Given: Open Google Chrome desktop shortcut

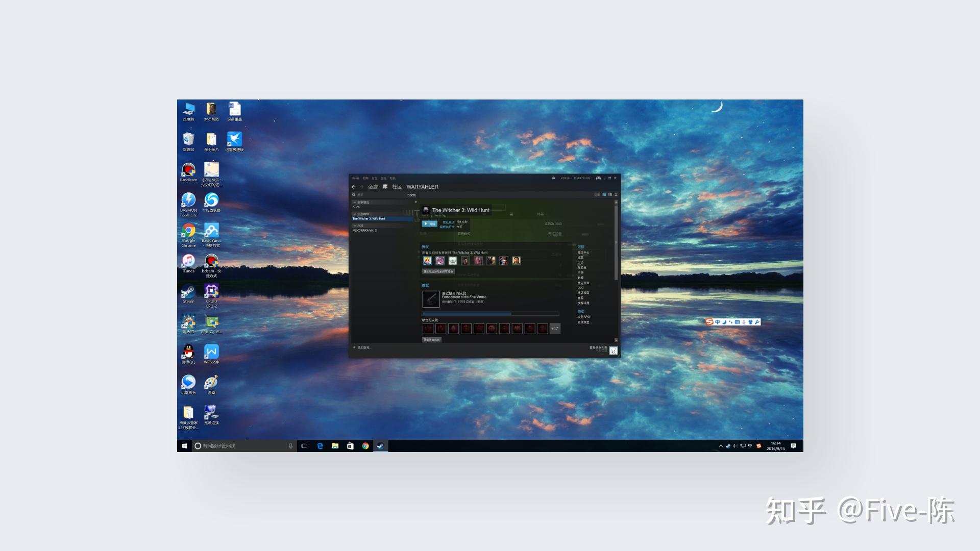Looking at the screenshot, I should tap(188, 231).
